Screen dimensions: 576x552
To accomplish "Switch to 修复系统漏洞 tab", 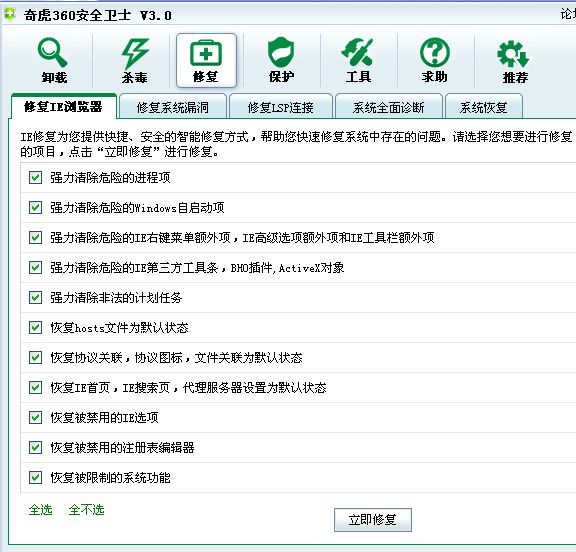I will (x=173, y=107).
